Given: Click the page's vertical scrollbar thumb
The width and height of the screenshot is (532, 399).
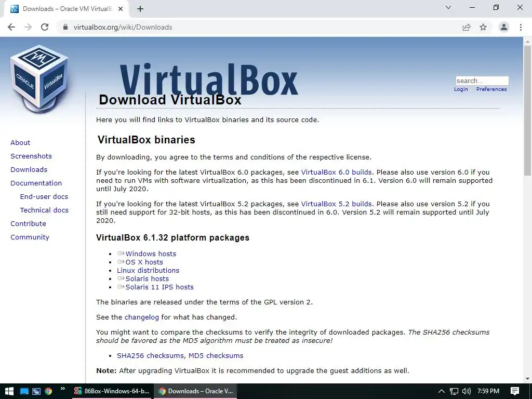Looking at the screenshot, I should 527,110.
